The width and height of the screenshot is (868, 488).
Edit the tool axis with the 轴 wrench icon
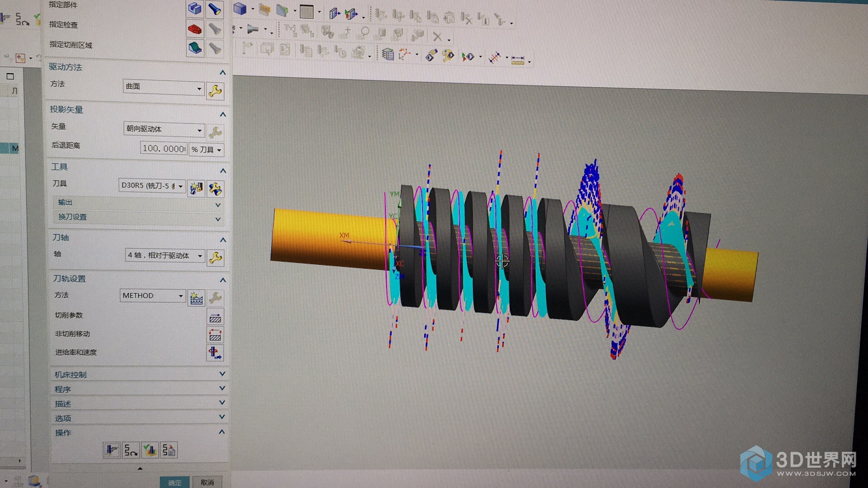pyautogui.click(x=216, y=258)
